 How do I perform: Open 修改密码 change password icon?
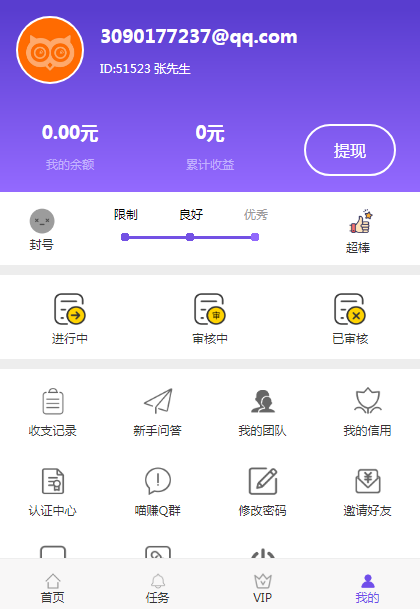pos(263,481)
